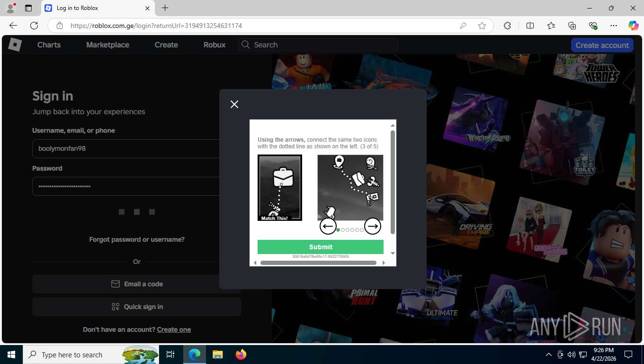Click the browser Refresh icon
Image resolution: width=644 pixels, height=364 pixels.
click(34, 26)
